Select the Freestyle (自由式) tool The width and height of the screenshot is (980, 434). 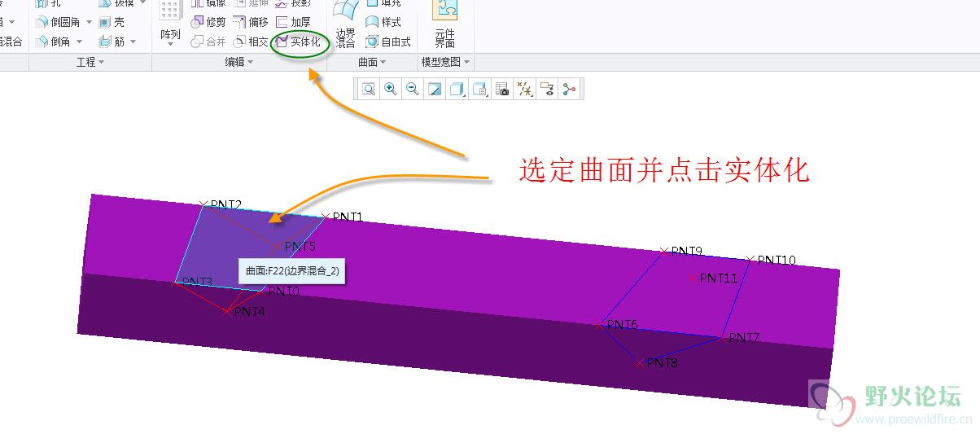click(x=388, y=42)
